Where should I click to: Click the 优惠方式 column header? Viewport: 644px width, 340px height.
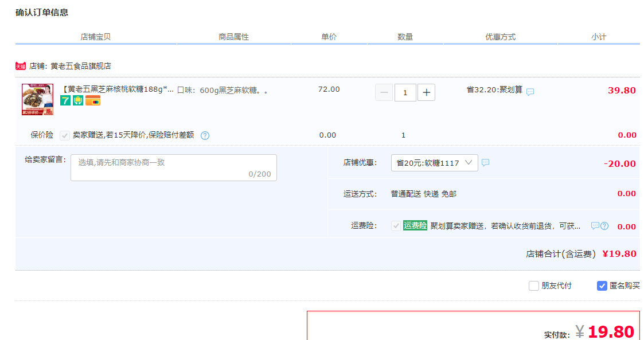pos(500,37)
